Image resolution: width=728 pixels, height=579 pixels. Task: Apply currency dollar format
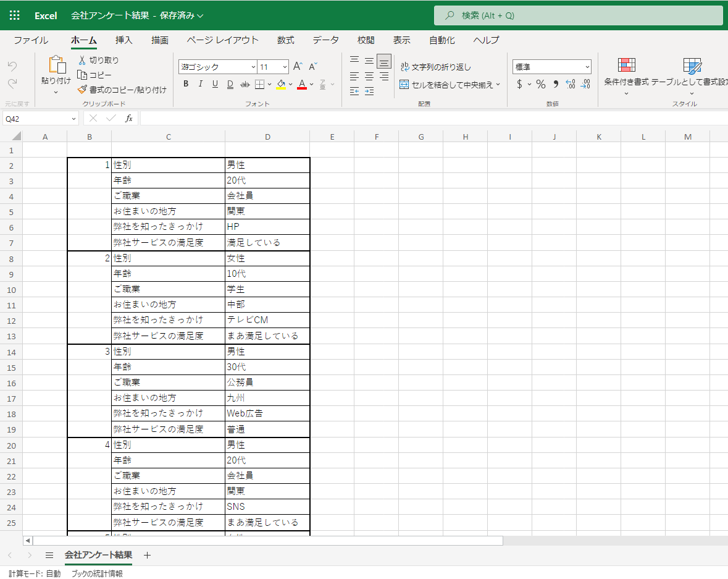(x=519, y=84)
